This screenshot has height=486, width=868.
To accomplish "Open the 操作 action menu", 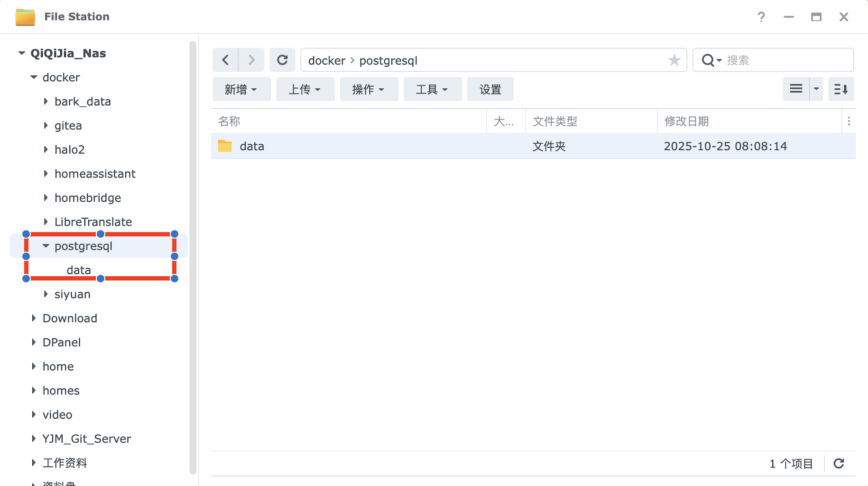I will pos(369,89).
